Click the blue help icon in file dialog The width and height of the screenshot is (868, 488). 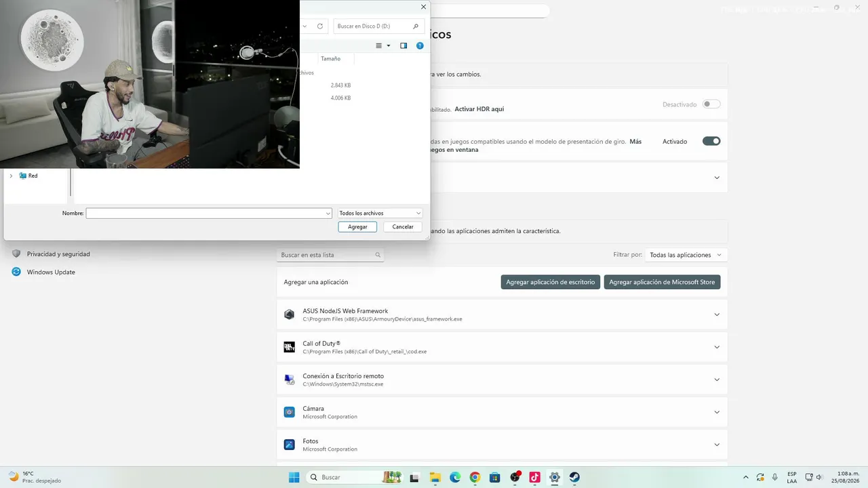[420, 45]
